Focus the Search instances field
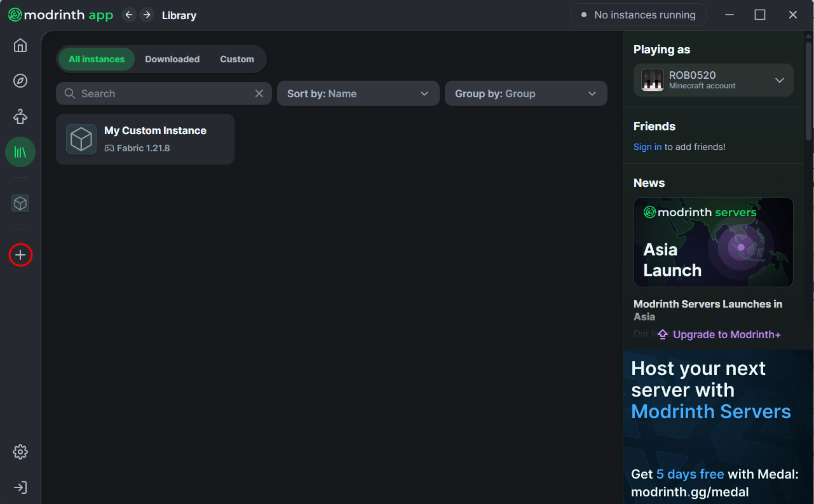Screen dimensions: 814x504 click(x=164, y=93)
